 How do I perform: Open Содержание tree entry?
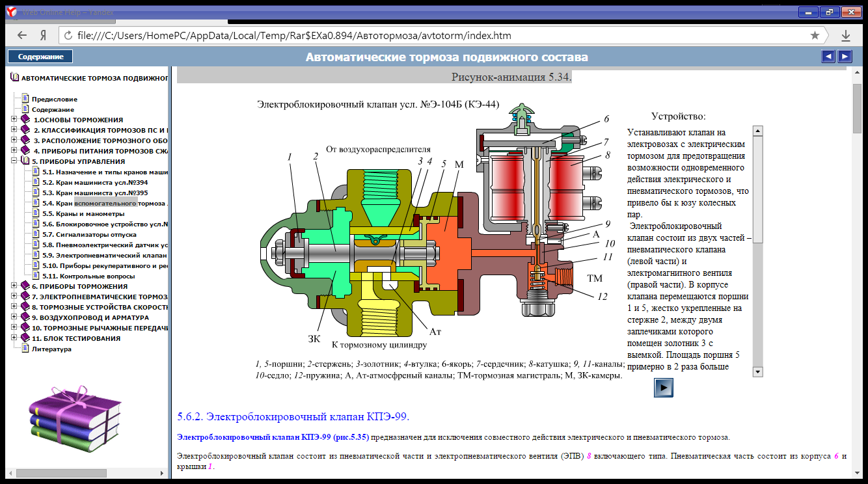[x=53, y=109]
